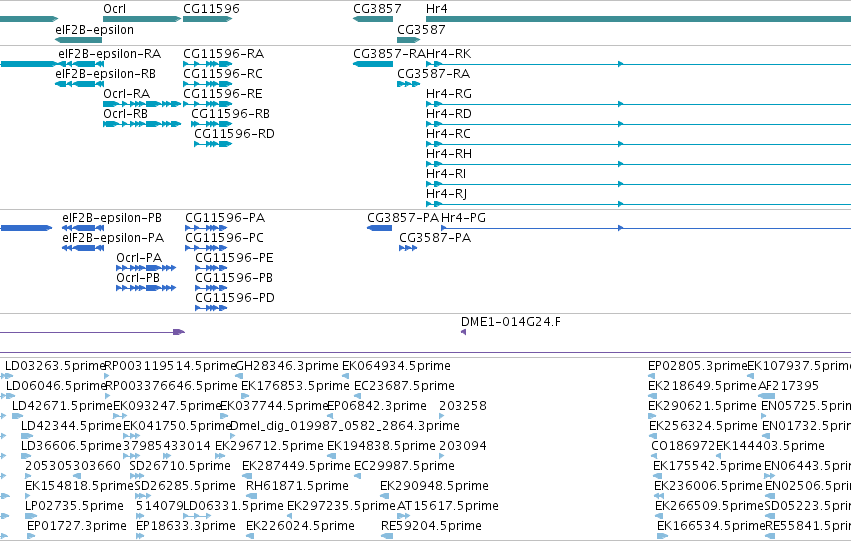Click EST label EP02805.3prime
Image resolution: width=851 pixels, height=541 pixels.
coord(697,366)
